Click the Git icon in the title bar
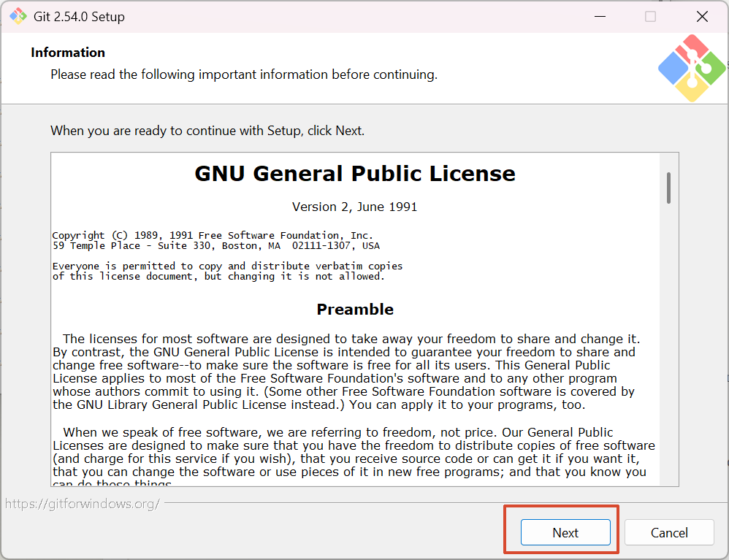The width and height of the screenshot is (729, 560). [18, 16]
